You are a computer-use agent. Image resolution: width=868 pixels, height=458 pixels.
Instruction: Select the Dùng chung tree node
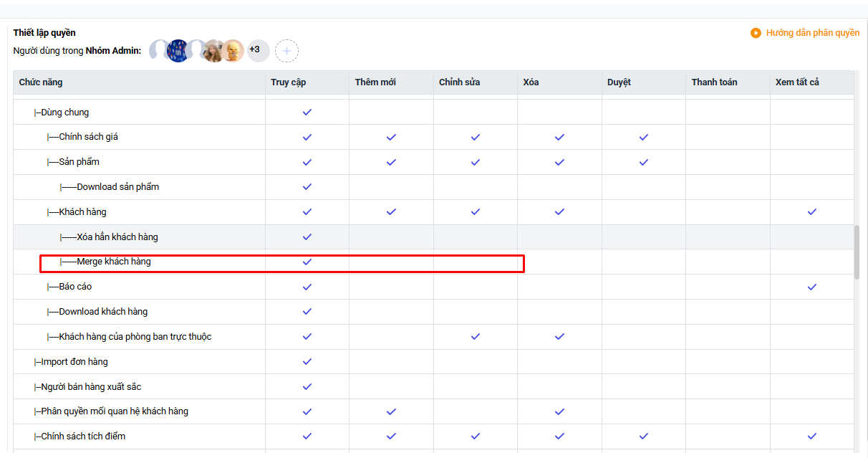tap(64, 113)
